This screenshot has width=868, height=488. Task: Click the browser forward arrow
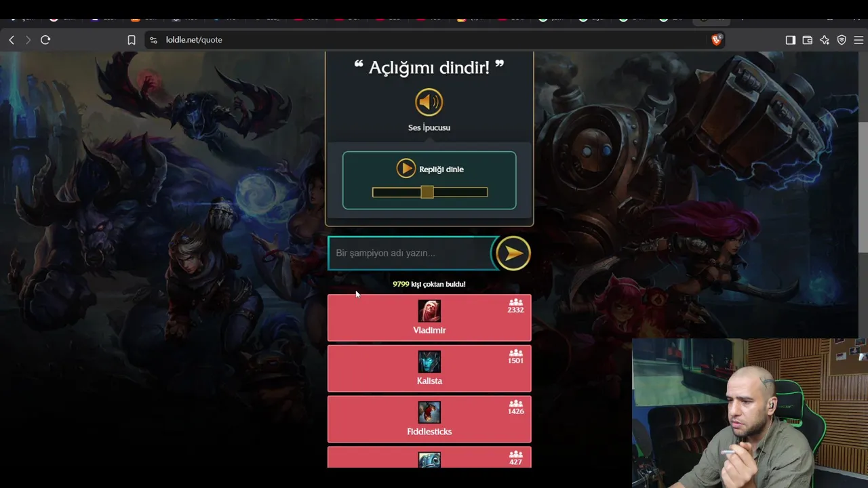tap(28, 40)
